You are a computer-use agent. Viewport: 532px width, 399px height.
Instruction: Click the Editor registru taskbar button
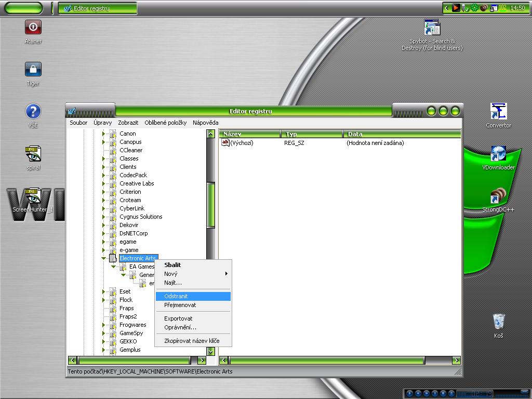[98, 8]
